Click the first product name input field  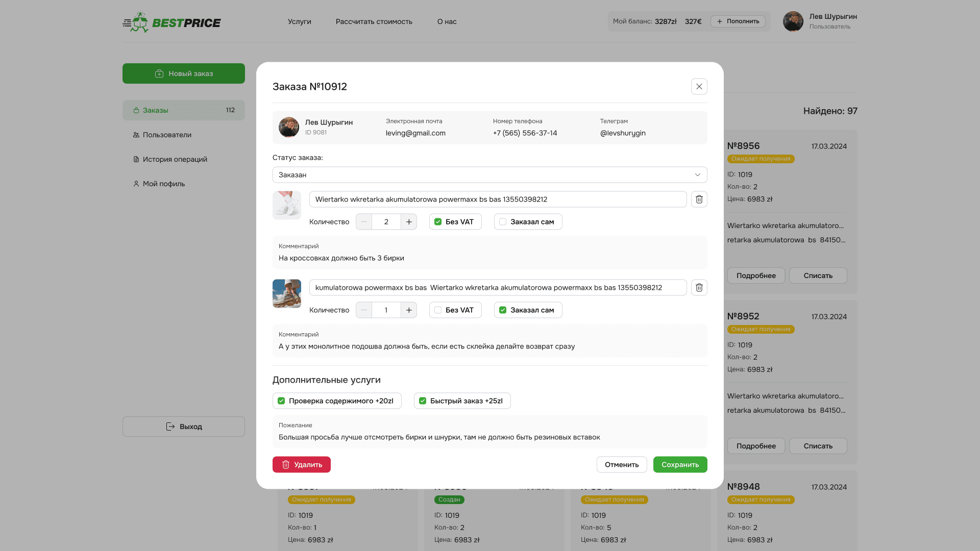(x=498, y=199)
